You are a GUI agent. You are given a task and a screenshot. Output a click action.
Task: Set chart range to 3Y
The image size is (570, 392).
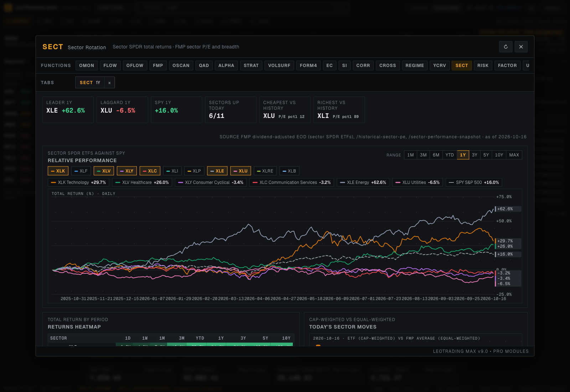(x=475, y=155)
